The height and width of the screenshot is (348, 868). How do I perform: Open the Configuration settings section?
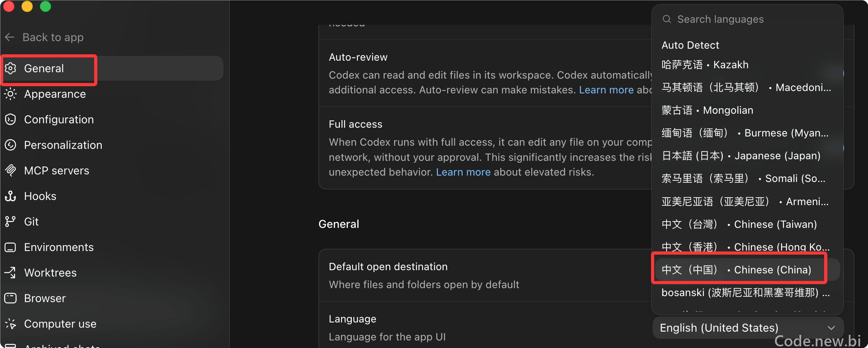click(x=112, y=120)
